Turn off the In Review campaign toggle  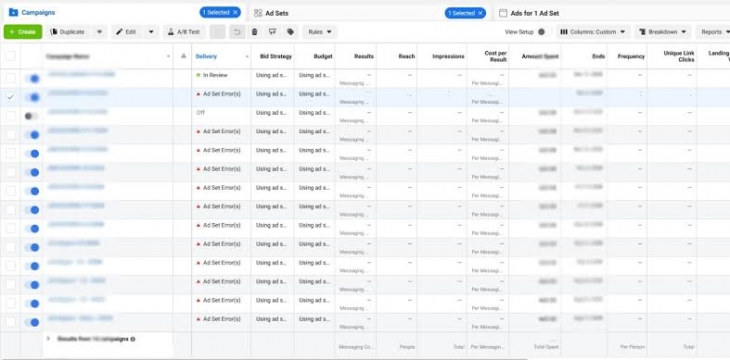pos(32,78)
